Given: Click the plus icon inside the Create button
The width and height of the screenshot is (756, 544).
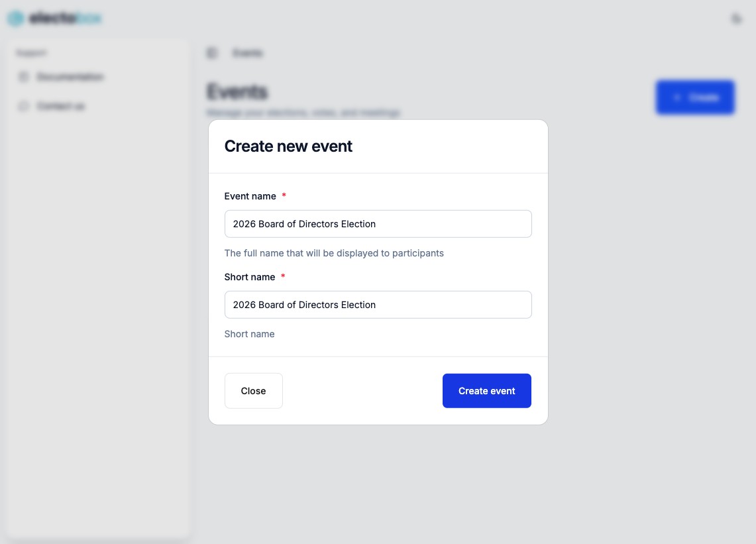Looking at the screenshot, I should [676, 97].
